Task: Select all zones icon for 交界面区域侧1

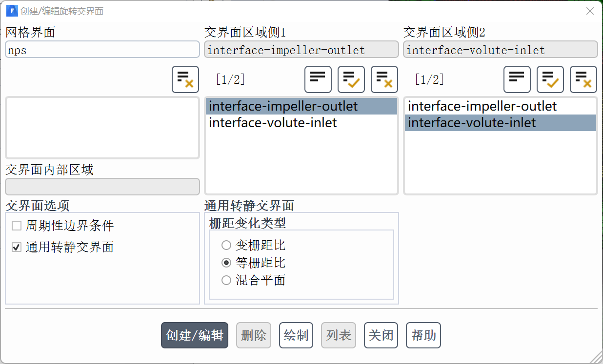Action: tap(351, 79)
